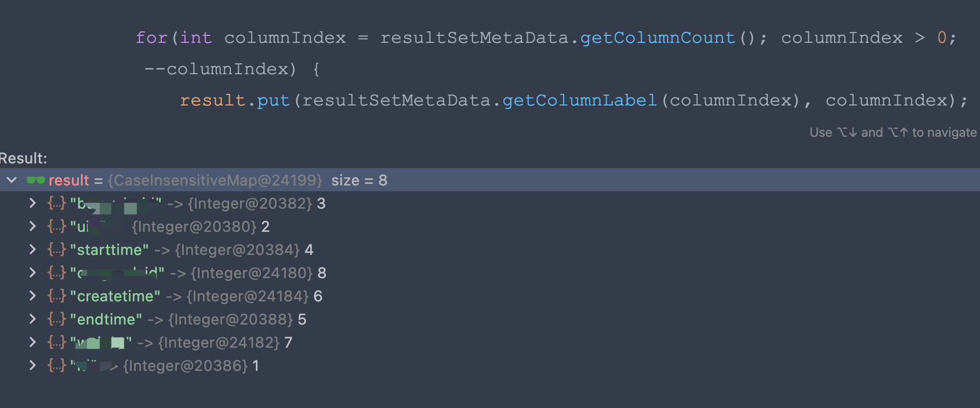Click the {..} icon on the bottom map entry
980x408 pixels.
click(x=56, y=365)
